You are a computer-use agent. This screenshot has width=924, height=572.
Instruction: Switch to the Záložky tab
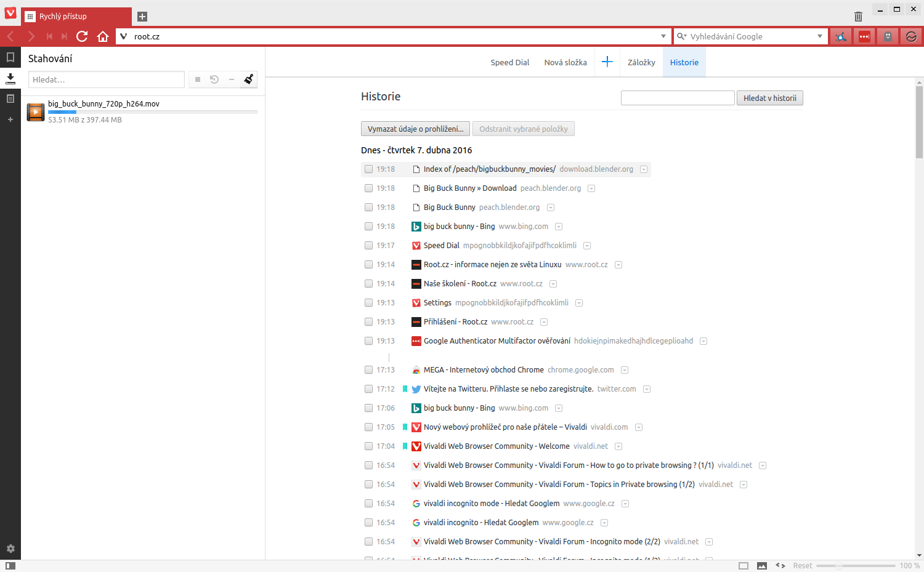tap(641, 62)
